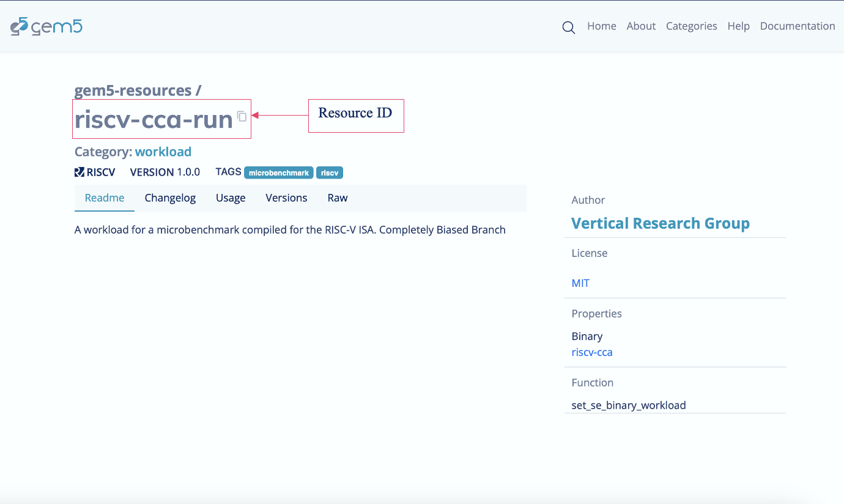View the Raw tab
The image size is (844, 504).
tap(338, 198)
